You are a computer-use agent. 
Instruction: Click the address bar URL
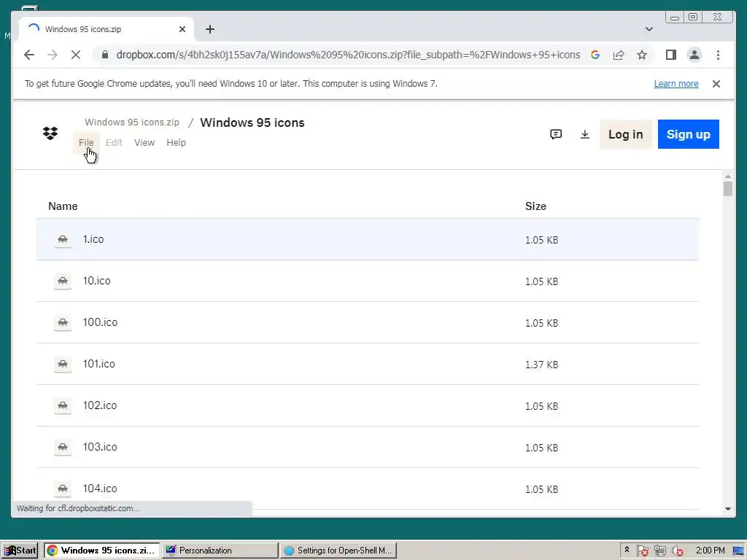pyautogui.click(x=348, y=55)
